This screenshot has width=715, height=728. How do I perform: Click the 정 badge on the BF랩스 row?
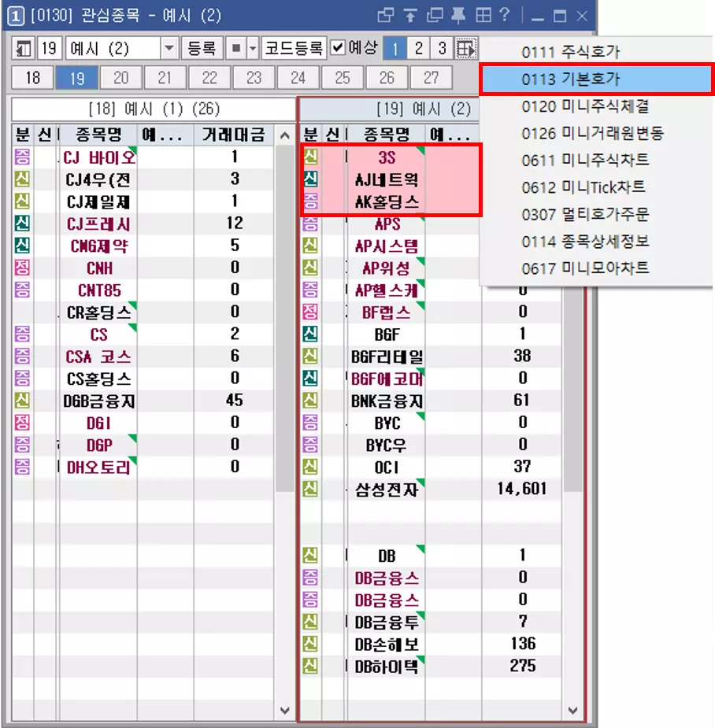(x=310, y=312)
